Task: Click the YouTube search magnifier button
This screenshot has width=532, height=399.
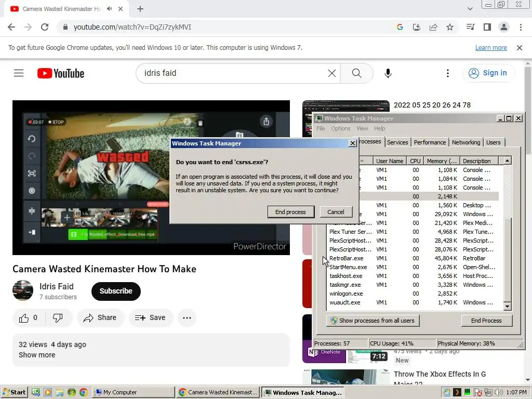Action: coord(356,73)
